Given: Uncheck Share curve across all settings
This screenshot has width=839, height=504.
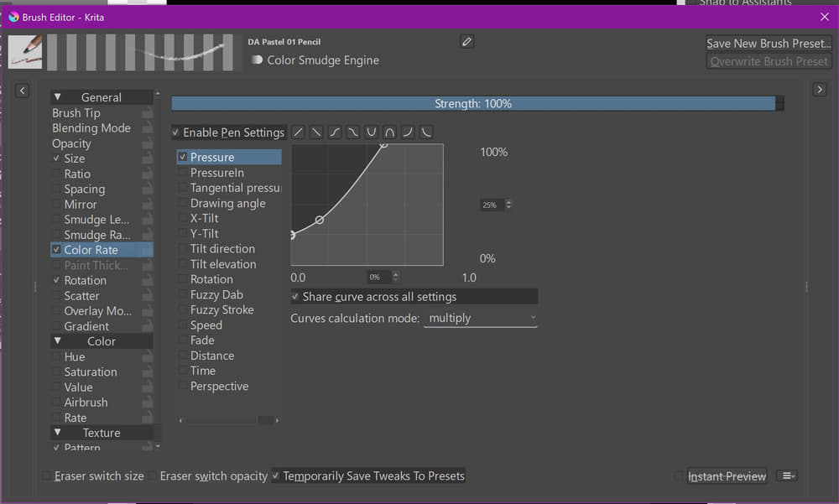Looking at the screenshot, I should point(295,297).
